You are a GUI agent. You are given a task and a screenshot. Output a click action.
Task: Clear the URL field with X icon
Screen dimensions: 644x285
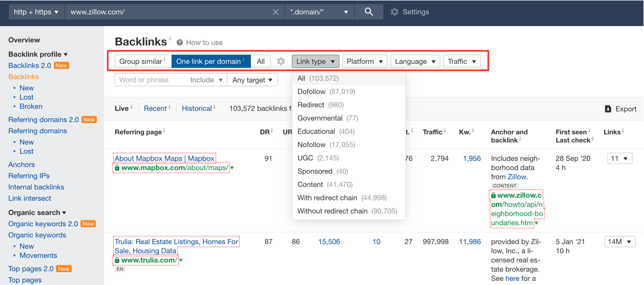tap(276, 12)
